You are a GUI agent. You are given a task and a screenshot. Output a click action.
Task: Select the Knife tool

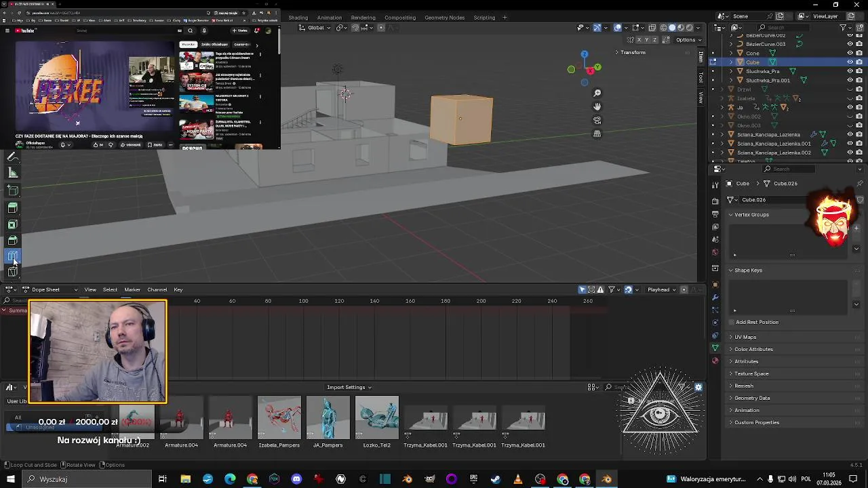(x=12, y=272)
